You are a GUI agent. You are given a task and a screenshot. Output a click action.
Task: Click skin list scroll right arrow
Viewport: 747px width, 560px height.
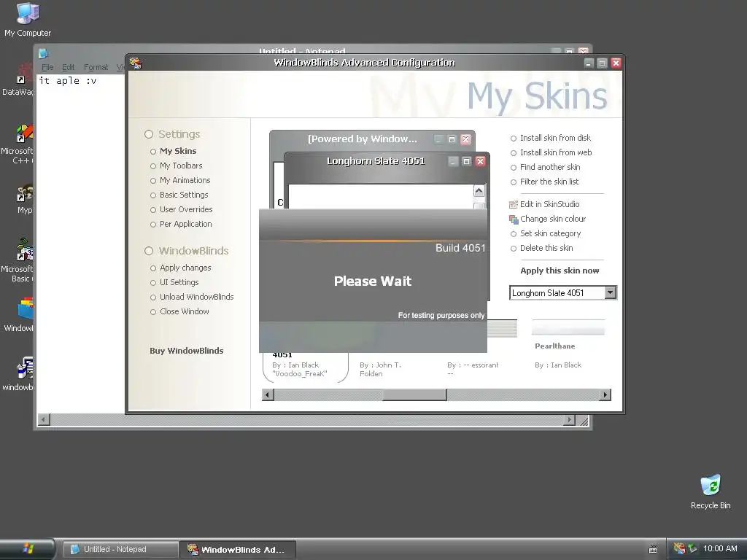tap(605, 394)
